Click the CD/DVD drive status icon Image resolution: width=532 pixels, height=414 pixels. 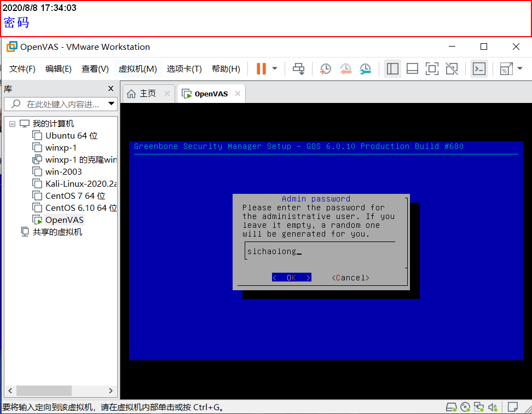click(465, 406)
